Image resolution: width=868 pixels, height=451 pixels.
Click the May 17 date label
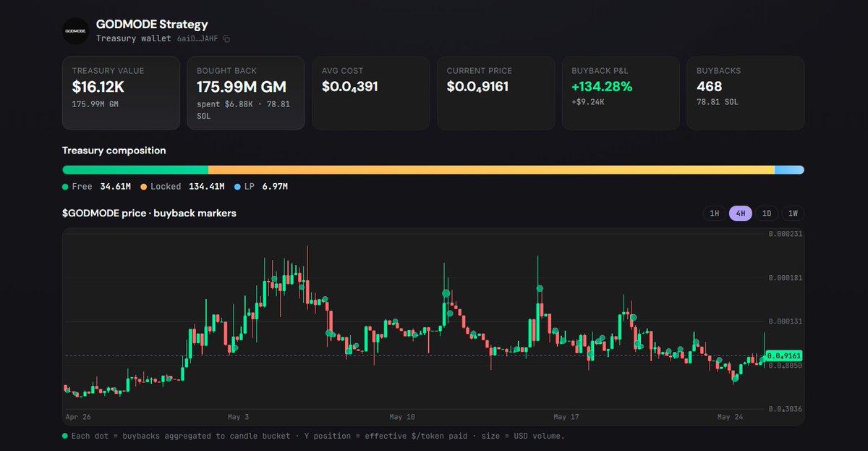click(566, 418)
